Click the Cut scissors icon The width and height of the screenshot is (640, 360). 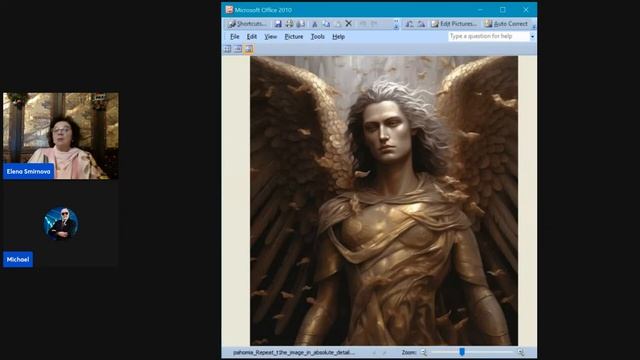click(x=315, y=24)
